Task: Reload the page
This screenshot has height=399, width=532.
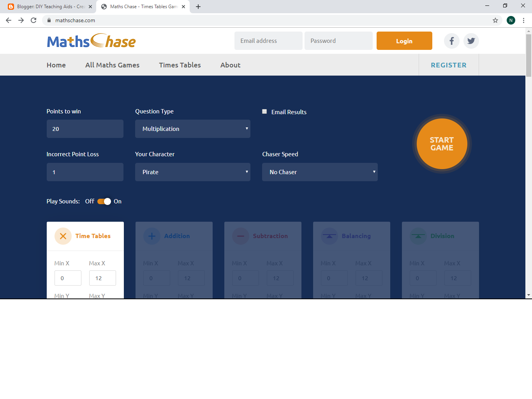Action: 33,20
